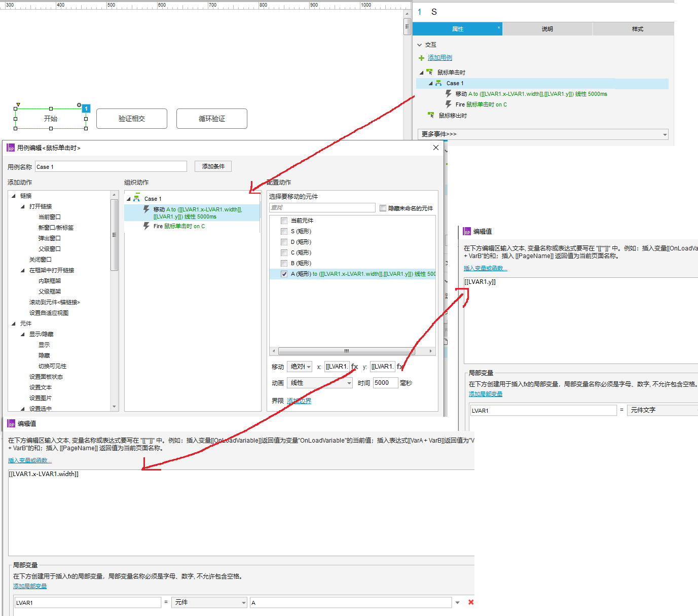Select the 验证相交 button widget on canvas

(x=132, y=119)
